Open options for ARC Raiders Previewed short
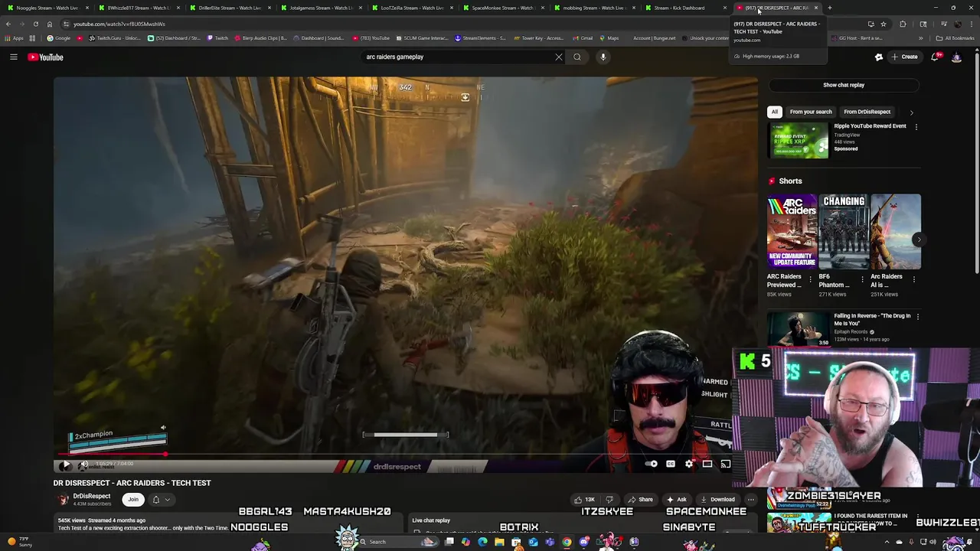Viewport: 980px width, 551px height. click(810, 279)
